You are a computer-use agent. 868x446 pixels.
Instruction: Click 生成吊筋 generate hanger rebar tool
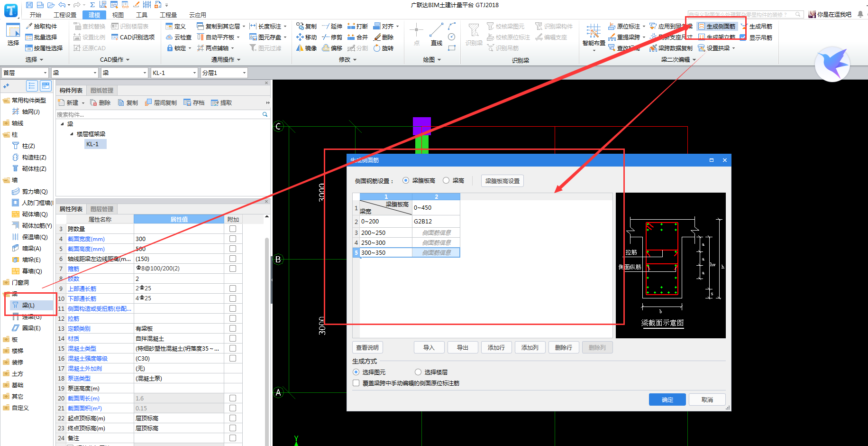(757, 26)
